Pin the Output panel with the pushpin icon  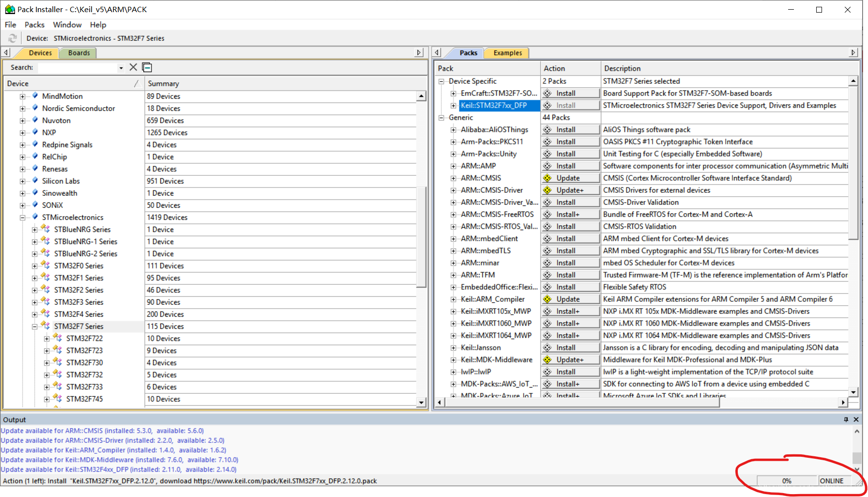tap(846, 419)
